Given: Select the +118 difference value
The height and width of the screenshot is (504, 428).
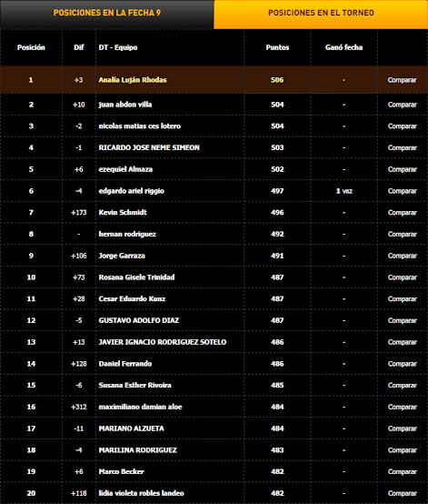Looking at the screenshot, I should (79, 493).
